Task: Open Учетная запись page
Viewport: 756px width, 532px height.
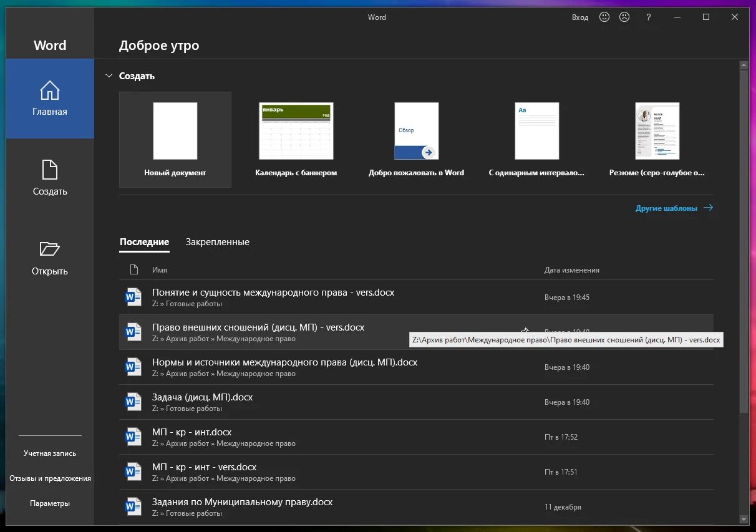Action: coord(50,453)
